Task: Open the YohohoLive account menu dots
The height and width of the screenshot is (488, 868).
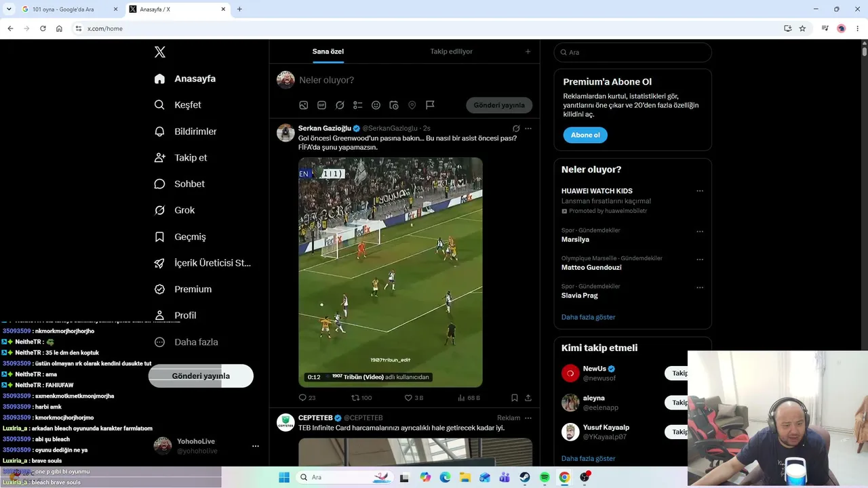Action: 256,446
